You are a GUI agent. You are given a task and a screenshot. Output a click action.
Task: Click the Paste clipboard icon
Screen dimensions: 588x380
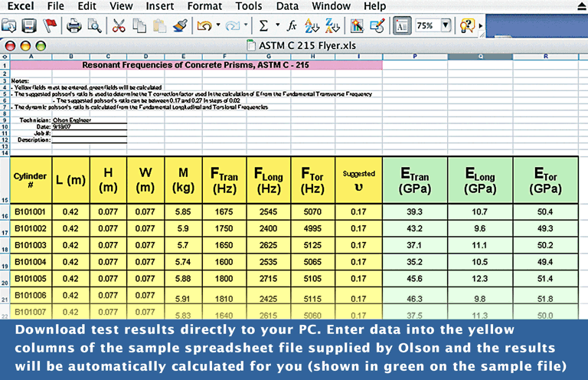coord(160,26)
